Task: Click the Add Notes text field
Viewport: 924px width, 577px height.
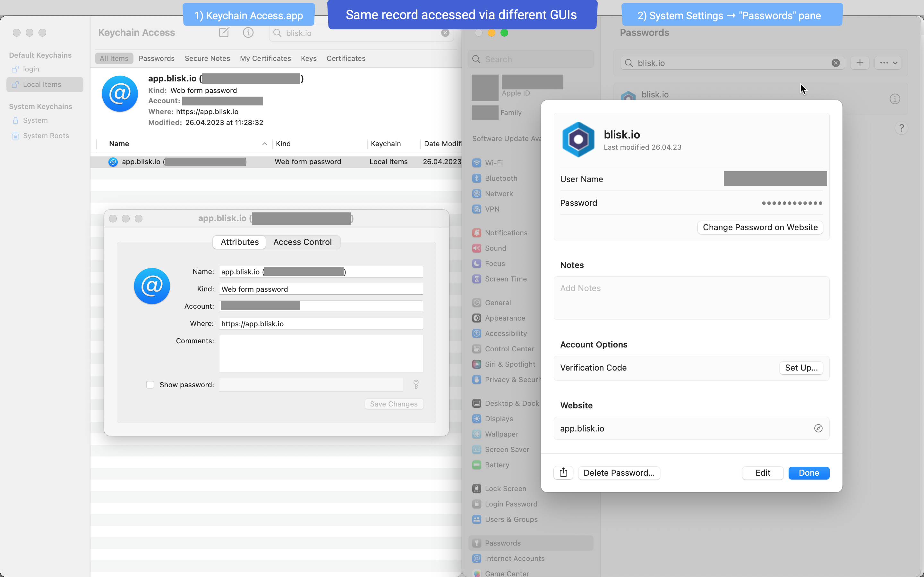Action: (691, 298)
